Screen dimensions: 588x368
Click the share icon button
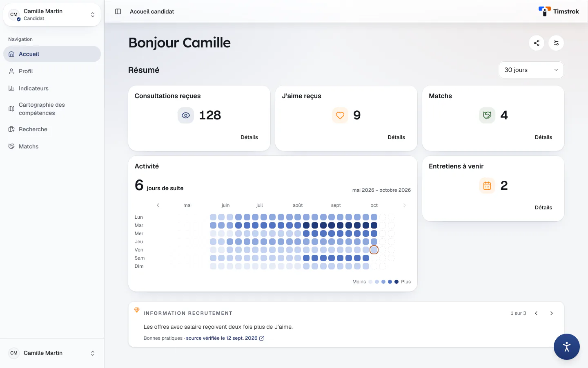537,43
